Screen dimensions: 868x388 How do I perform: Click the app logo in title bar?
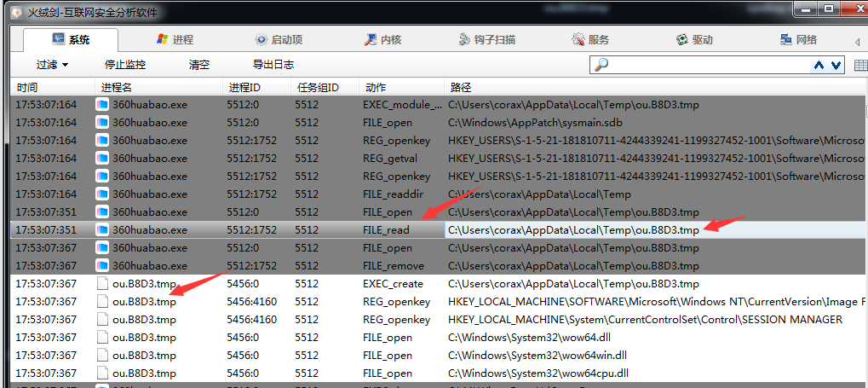pos(16,13)
